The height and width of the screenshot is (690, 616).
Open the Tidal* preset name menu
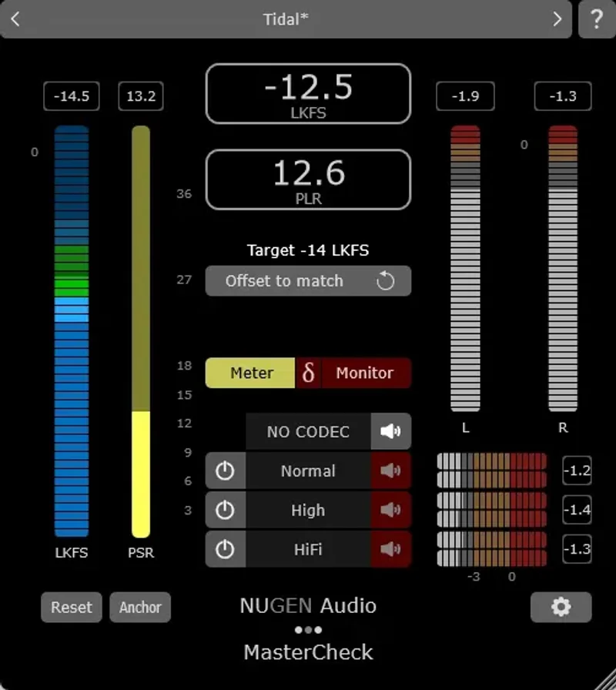(286, 19)
